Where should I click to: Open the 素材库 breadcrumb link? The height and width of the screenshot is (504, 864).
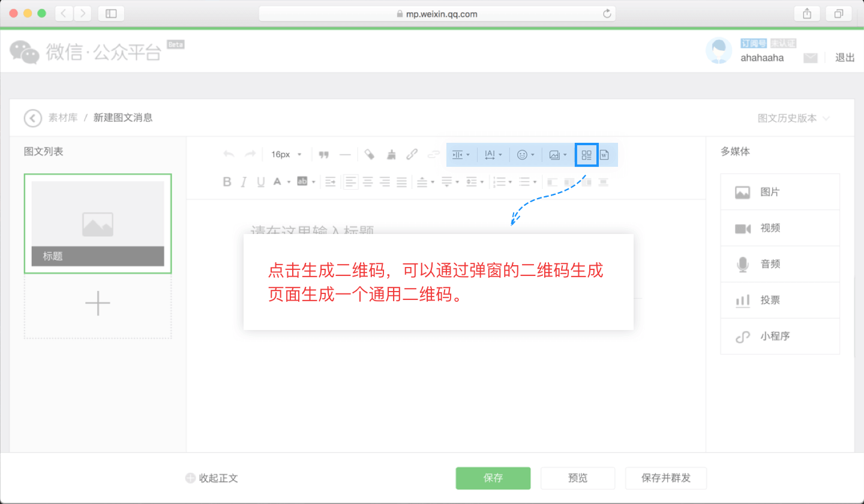tap(63, 118)
